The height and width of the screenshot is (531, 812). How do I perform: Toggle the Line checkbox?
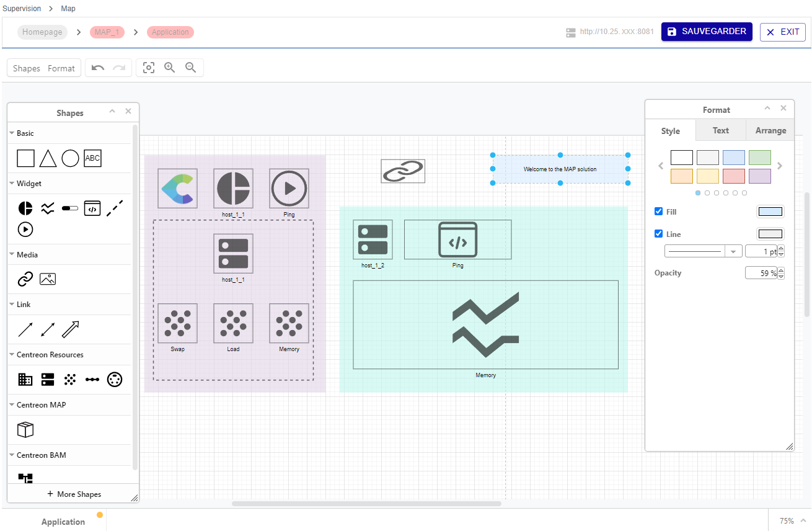point(659,234)
